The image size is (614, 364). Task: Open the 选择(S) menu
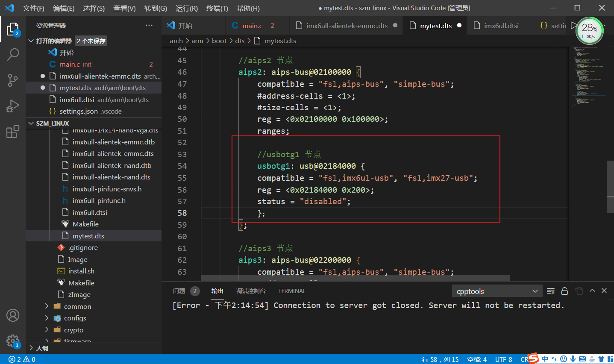tap(94, 8)
